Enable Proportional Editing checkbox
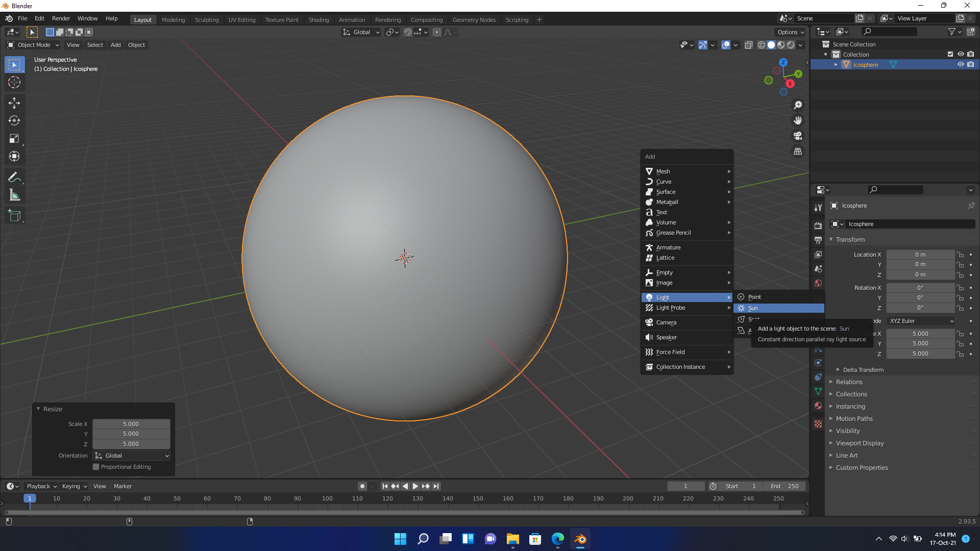The width and height of the screenshot is (980, 551). (96, 467)
